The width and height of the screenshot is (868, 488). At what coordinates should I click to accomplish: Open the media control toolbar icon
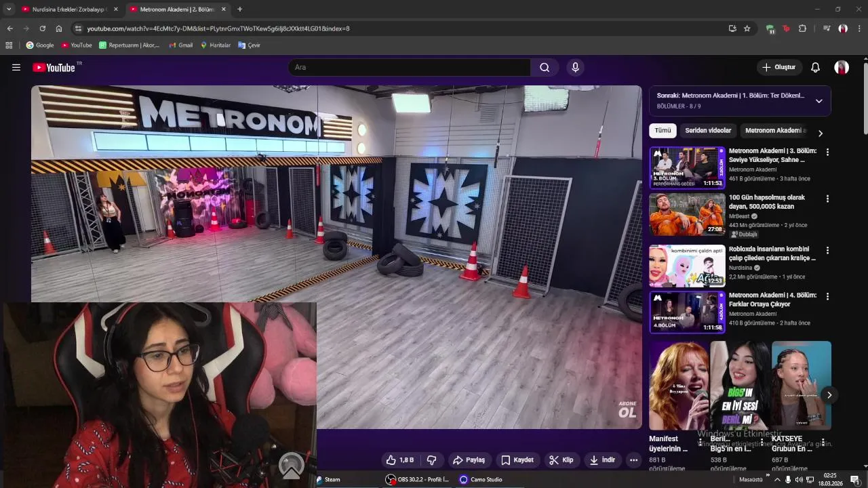pyautogui.click(x=826, y=28)
